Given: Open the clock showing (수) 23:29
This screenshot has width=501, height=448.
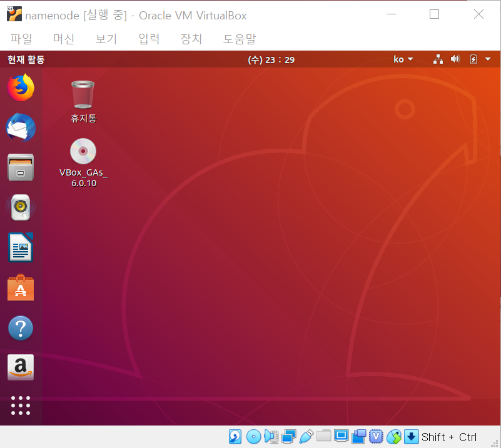Looking at the screenshot, I should pyautogui.click(x=271, y=59).
